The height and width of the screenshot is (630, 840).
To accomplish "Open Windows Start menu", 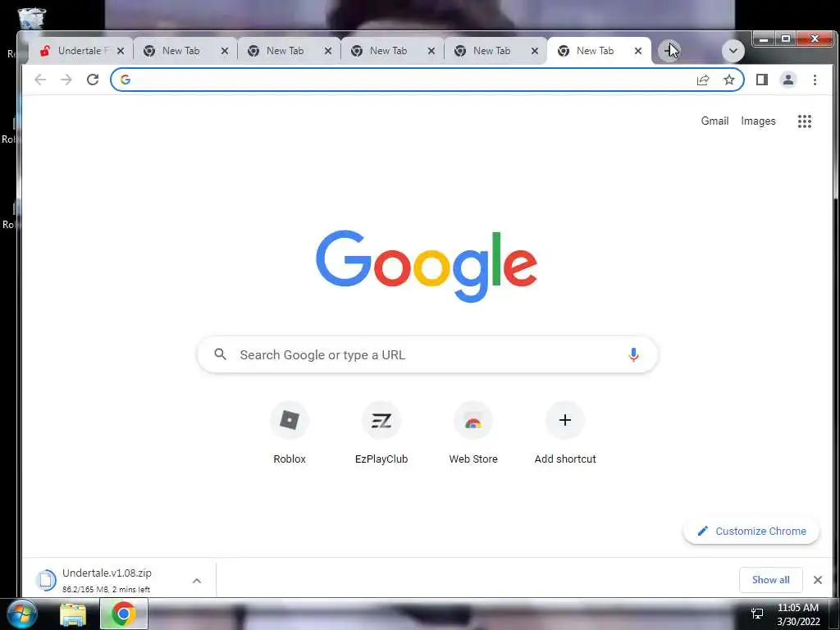I will tap(22, 614).
